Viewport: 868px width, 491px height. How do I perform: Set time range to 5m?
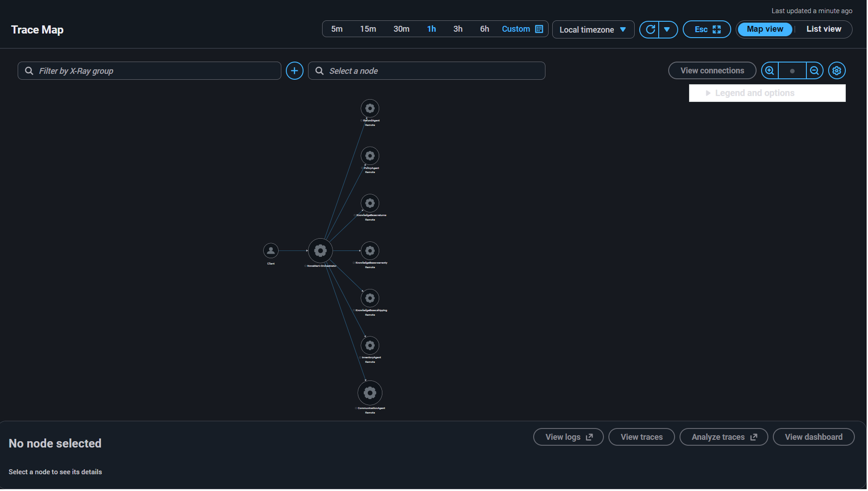pyautogui.click(x=337, y=29)
